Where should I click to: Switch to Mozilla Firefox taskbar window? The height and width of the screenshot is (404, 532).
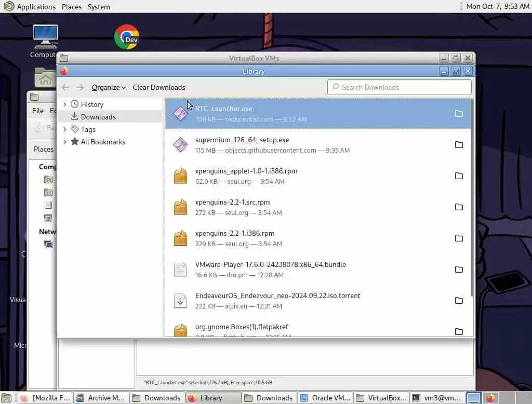tap(45, 398)
